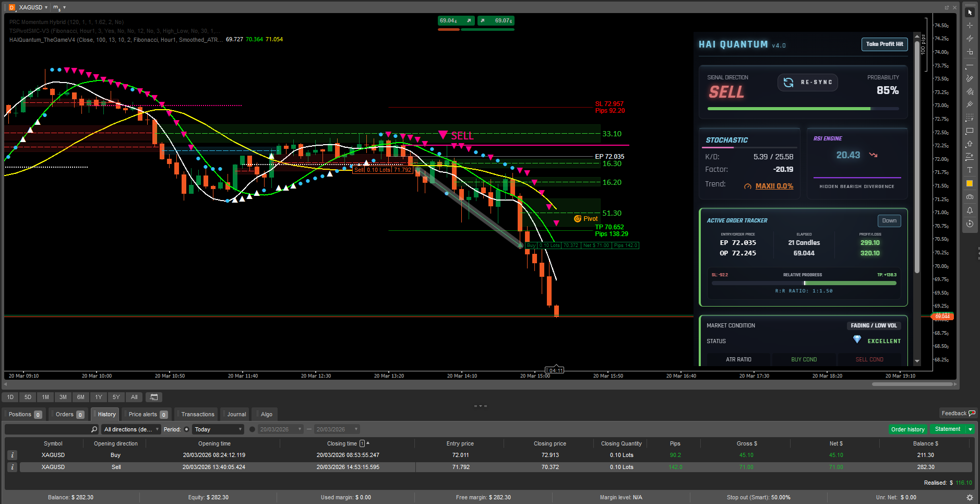Viewport: 980px width, 504px height.
Task: Select the Period radio button
Action: (186, 429)
